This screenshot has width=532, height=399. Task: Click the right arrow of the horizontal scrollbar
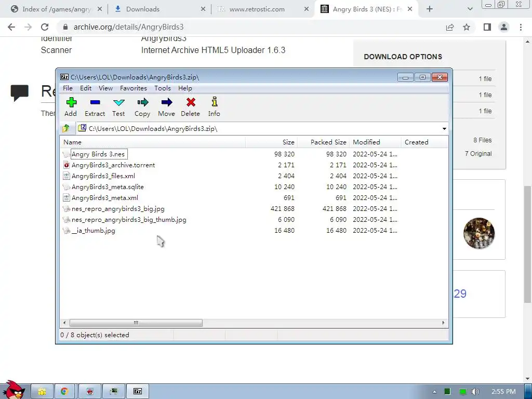point(443,323)
